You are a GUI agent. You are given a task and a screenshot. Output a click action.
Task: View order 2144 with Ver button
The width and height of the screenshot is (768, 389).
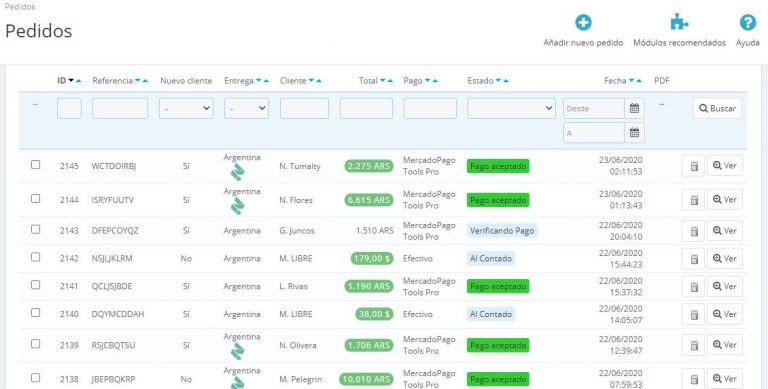725,199
